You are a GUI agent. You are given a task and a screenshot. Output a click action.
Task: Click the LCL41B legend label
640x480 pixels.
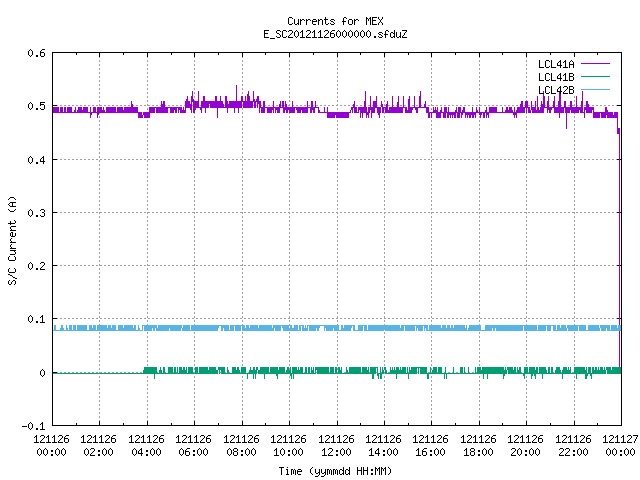[x=556, y=77]
